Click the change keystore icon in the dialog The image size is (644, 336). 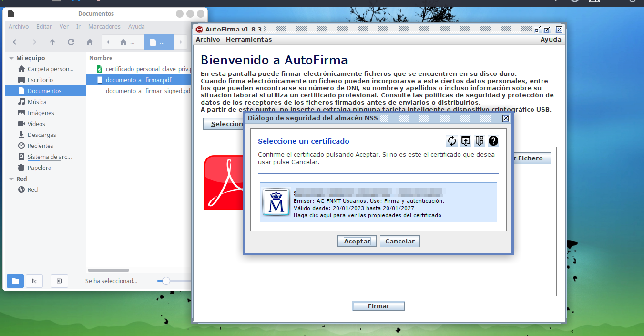480,141
